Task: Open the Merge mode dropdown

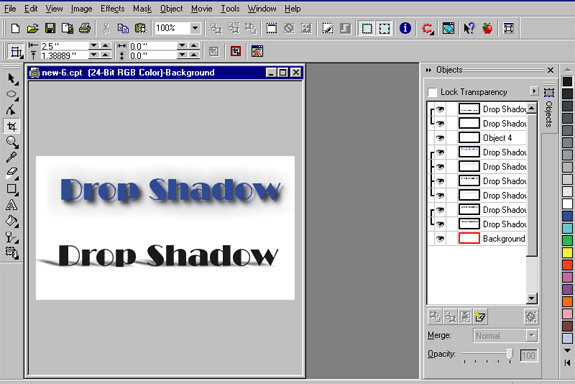Action: click(x=531, y=335)
